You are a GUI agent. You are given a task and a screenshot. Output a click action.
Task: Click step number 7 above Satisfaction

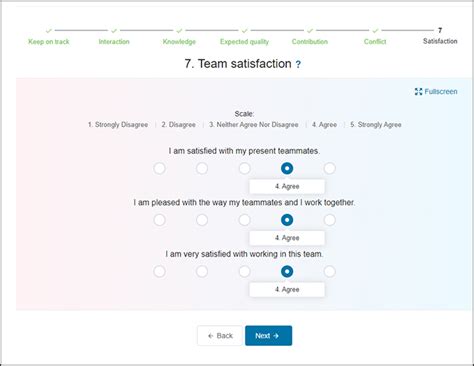coord(440,30)
